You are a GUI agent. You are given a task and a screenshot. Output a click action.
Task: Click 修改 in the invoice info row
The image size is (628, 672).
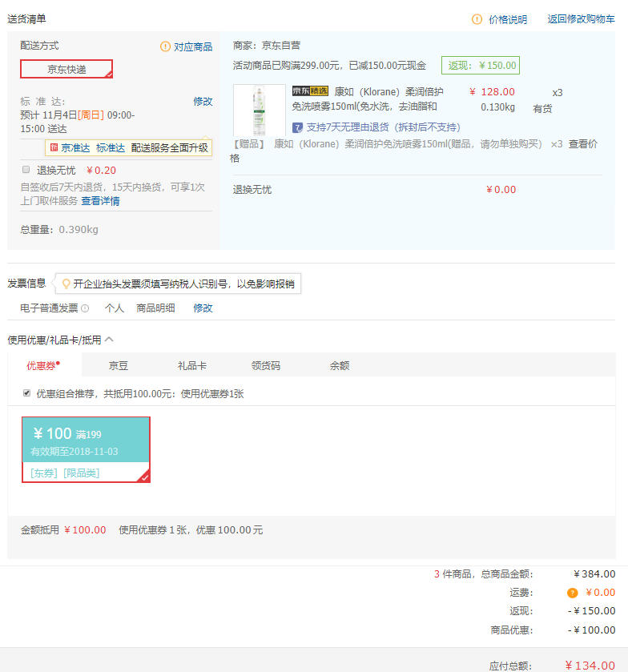(203, 308)
